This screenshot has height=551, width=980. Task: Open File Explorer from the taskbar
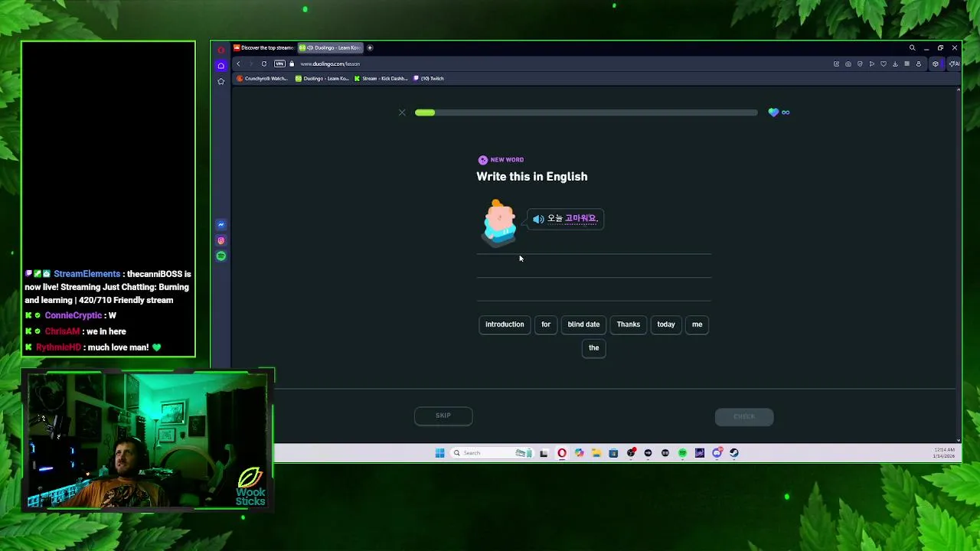pyautogui.click(x=596, y=453)
